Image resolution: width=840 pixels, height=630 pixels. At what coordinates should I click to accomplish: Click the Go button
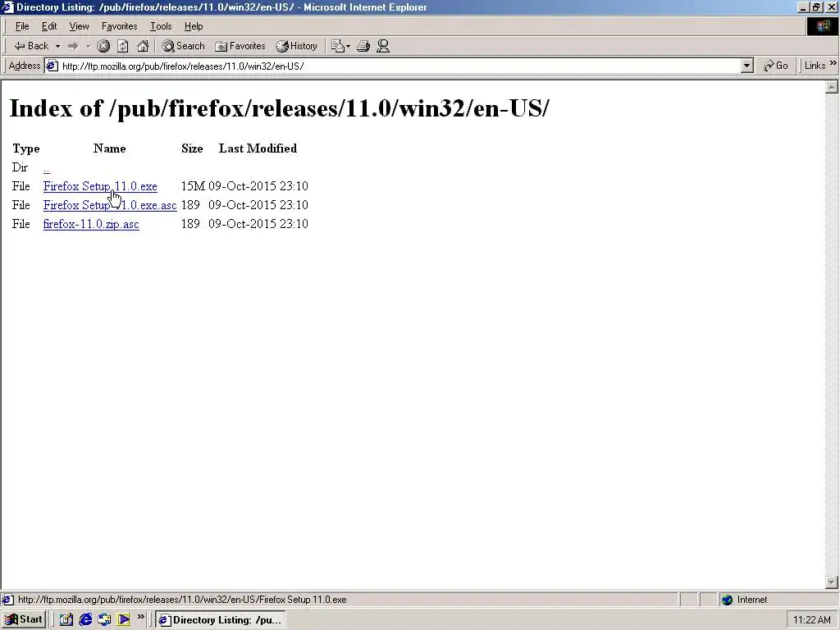coord(776,66)
